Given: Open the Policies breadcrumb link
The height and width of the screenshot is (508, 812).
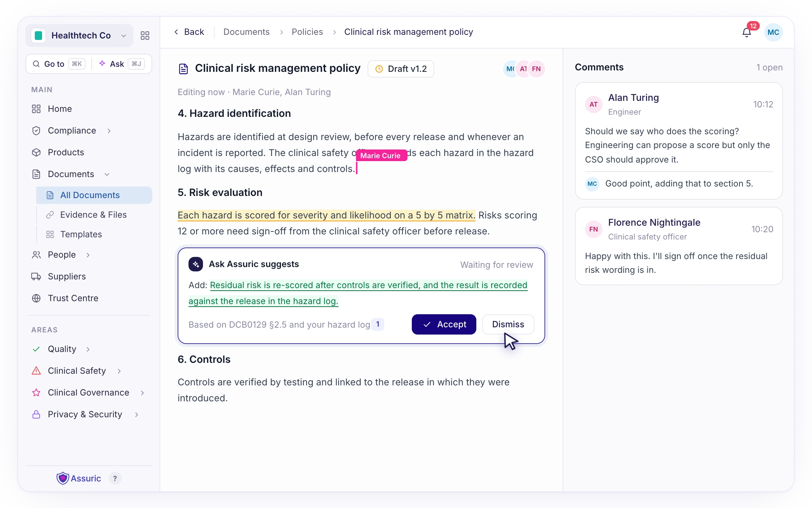Looking at the screenshot, I should point(307,32).
